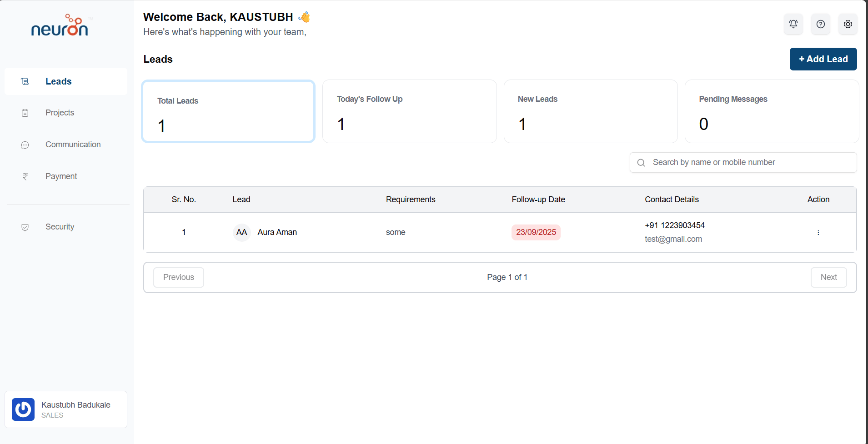Open the help question mark icon
868x444 pixels.
820,24
